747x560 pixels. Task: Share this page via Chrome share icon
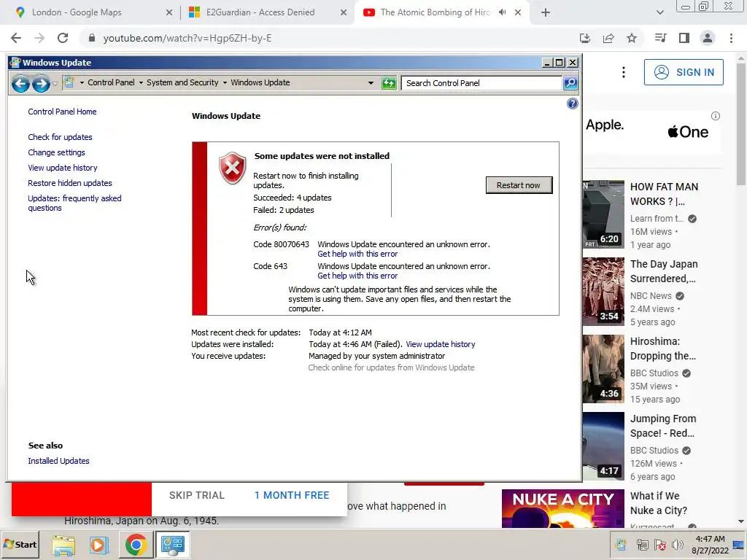coord(608,38)
